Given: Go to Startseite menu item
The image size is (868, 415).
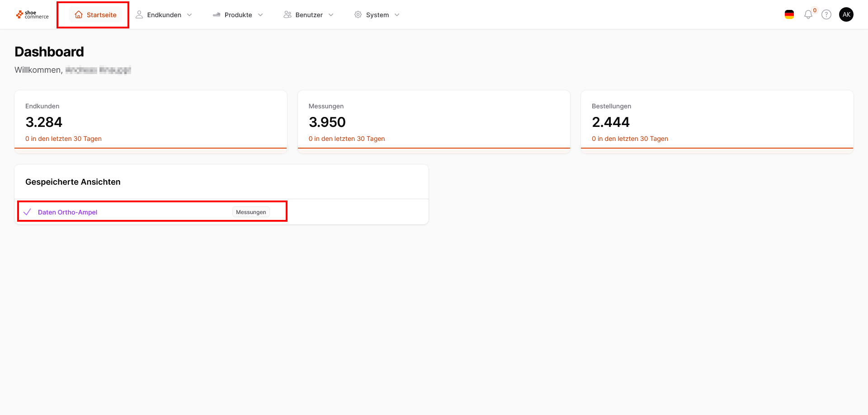Looking at the screenshot, I should pyautogui.click(x=101, y=15).
